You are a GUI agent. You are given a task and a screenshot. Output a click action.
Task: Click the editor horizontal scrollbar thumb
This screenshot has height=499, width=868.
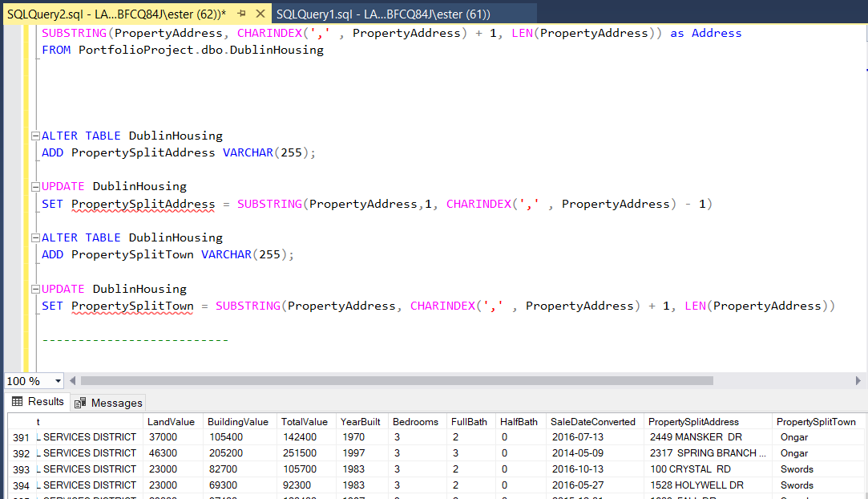(397, 381)
